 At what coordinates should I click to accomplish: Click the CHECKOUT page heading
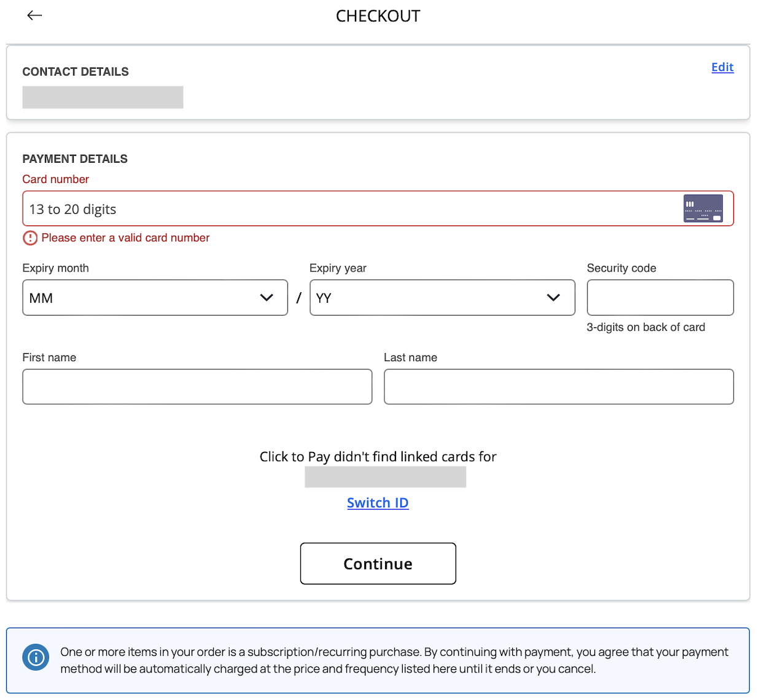tap(378, 16)
